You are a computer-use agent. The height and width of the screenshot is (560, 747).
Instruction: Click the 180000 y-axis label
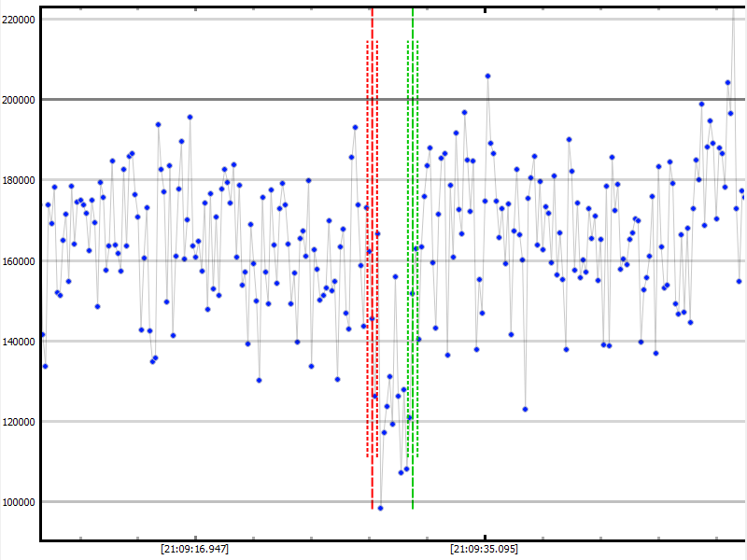[19, 180]
